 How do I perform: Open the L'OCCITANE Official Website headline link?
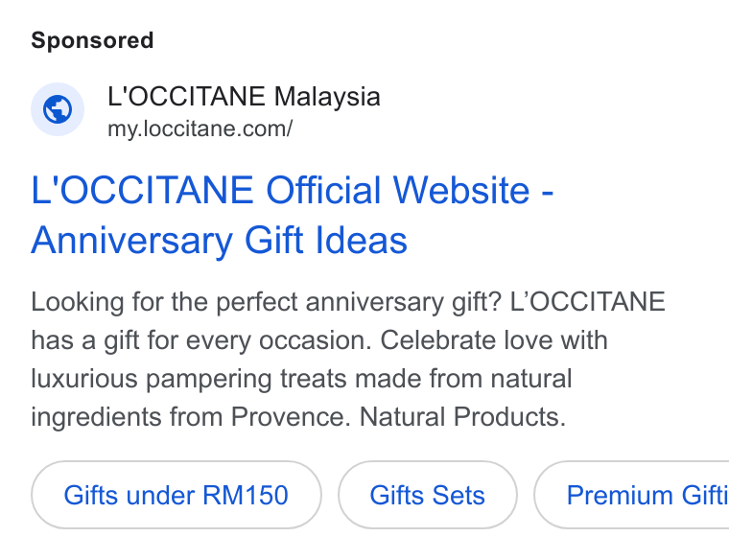pos(292,190)
